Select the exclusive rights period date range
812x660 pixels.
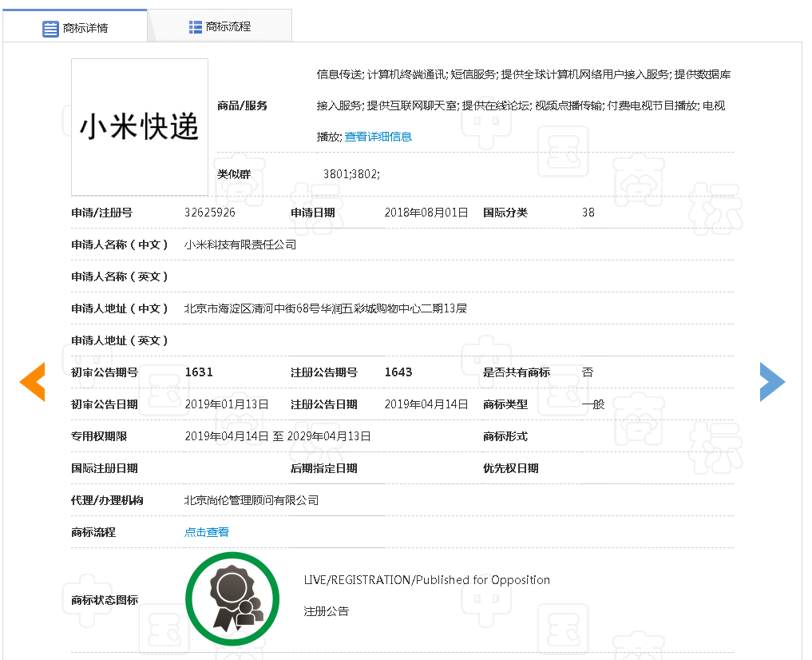coord(278,436)
